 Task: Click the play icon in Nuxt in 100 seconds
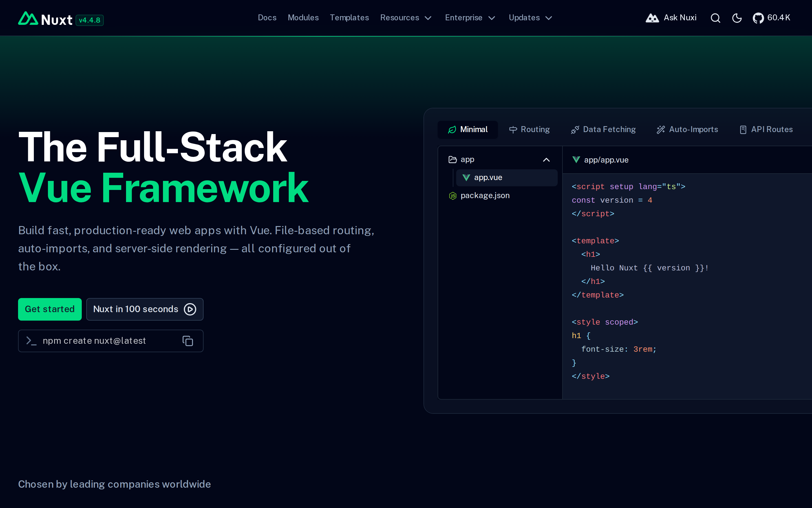point(190,309)
